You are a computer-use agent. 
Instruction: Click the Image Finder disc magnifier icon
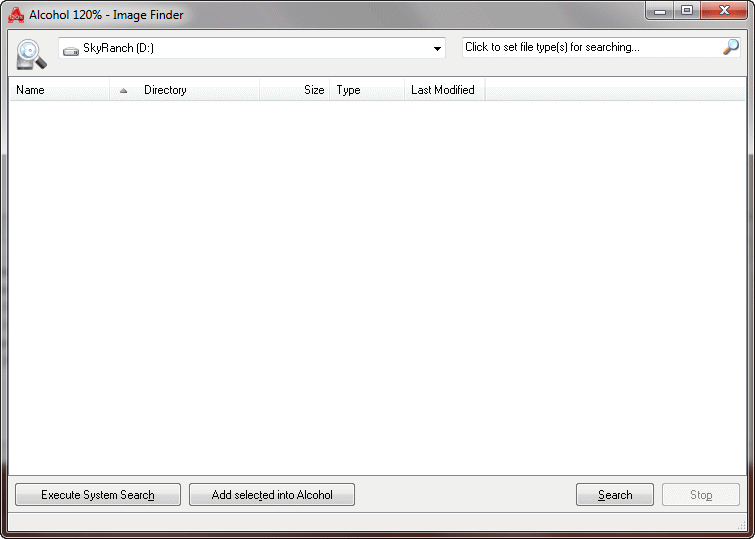tap(31, 54)
